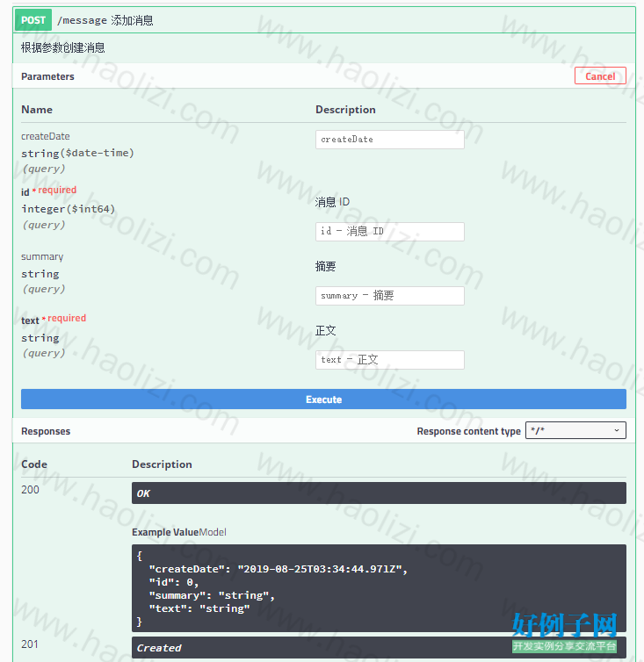
Task: Click the integer($int64) type label
Action: pyautogui.click(x=68, y=209)
